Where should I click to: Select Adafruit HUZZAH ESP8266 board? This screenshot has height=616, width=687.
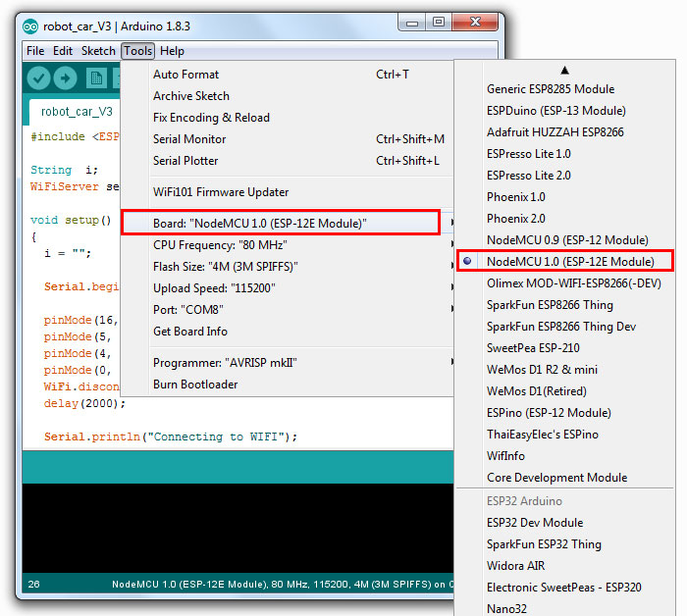[565, 131]
